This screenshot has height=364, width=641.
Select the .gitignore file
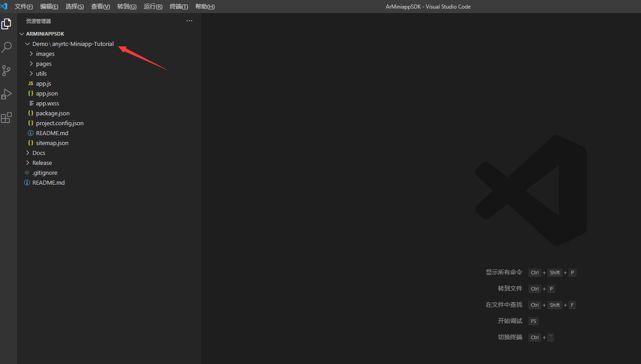45,173
